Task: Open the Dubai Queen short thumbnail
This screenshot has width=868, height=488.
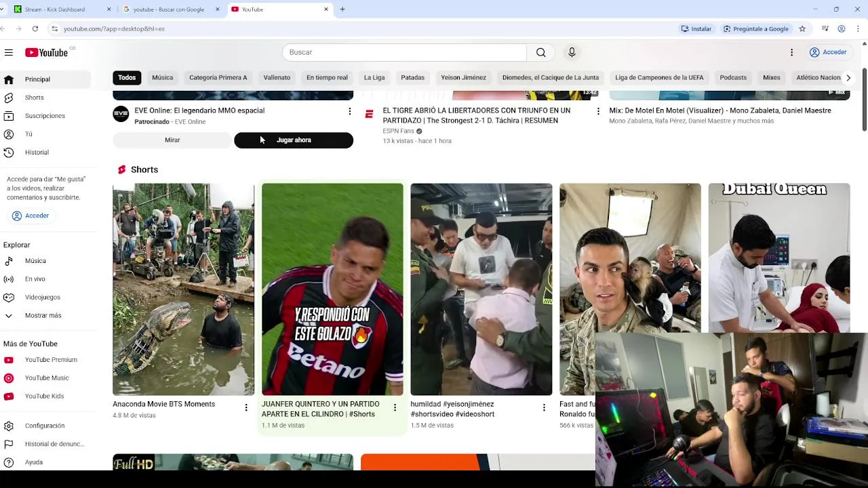Action: (779, 258)
